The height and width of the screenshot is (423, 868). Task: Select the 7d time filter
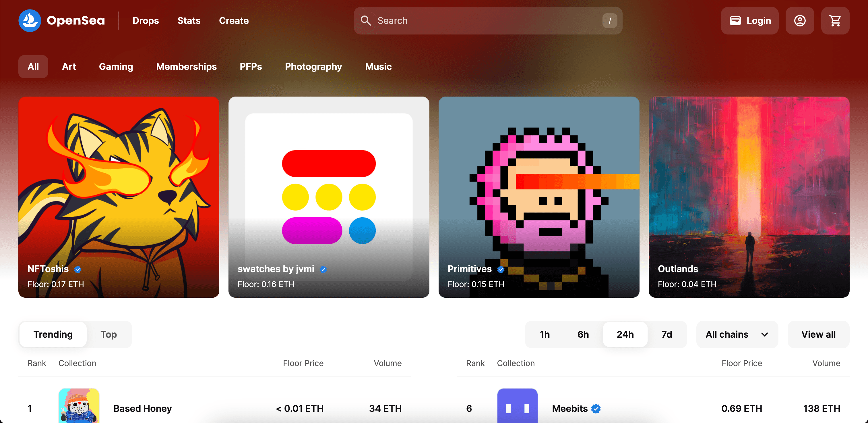click(x=666, y=334)
